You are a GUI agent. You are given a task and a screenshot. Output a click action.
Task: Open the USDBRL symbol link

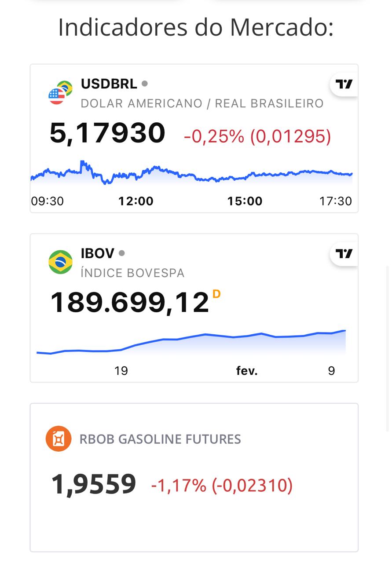109,84
